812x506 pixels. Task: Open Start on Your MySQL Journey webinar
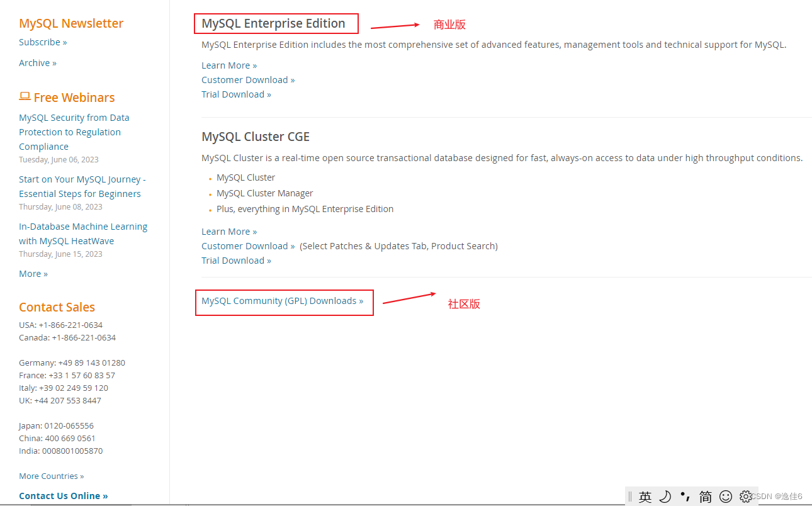click(82, 187)
